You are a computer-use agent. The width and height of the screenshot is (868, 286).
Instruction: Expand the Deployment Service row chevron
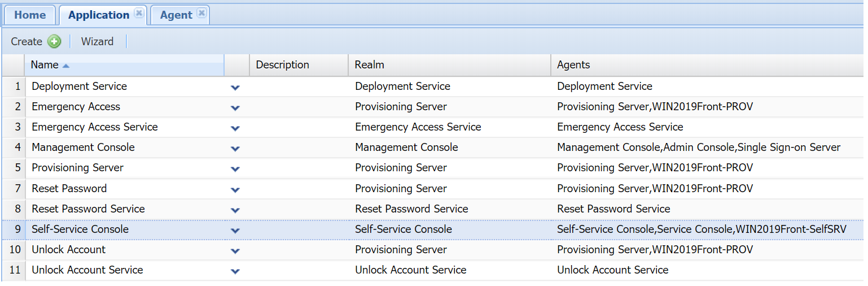coord(235,88)
